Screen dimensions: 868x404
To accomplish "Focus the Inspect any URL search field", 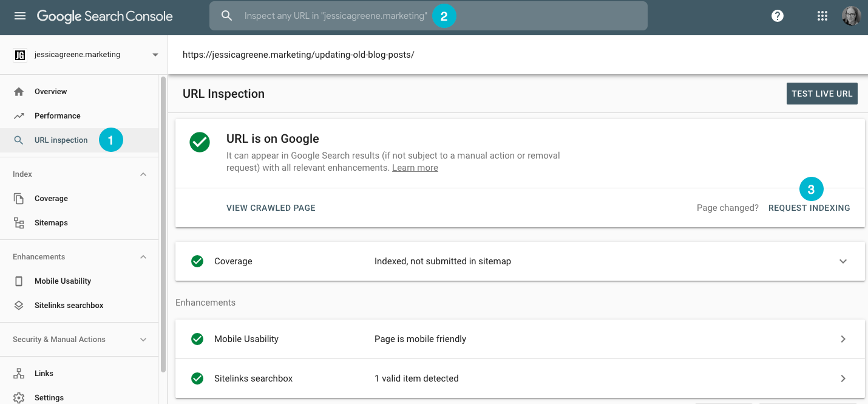I will (x=429, y=16).
